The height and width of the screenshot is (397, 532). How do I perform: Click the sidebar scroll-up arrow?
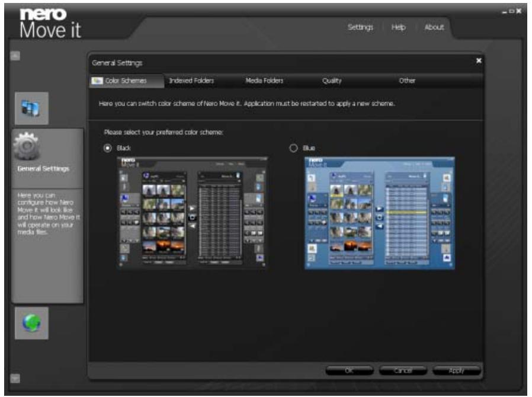tap(15, 56)
